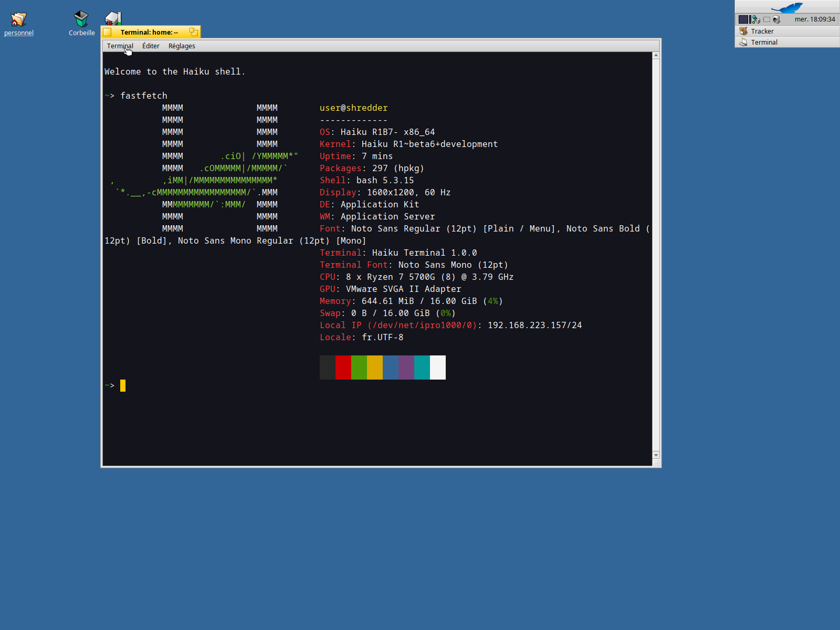Select the disk volume icon behind Terminal tab
The width and height of the screenshot is (840, 630).
coord(113,18)
